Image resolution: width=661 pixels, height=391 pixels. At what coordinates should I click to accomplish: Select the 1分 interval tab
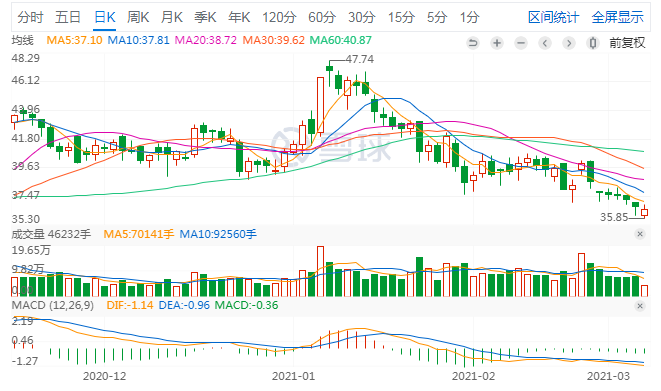pyautogui.click(x=470, y=17)
